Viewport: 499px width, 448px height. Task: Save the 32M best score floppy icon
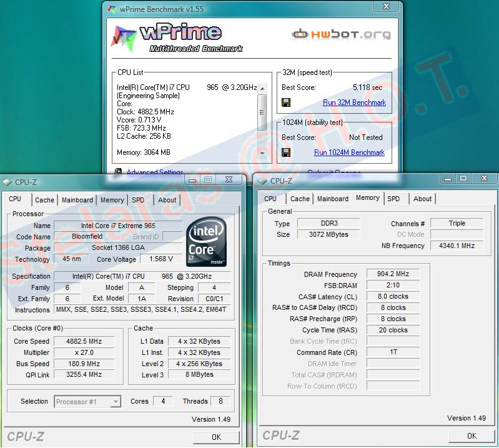[x=286, y=102]
